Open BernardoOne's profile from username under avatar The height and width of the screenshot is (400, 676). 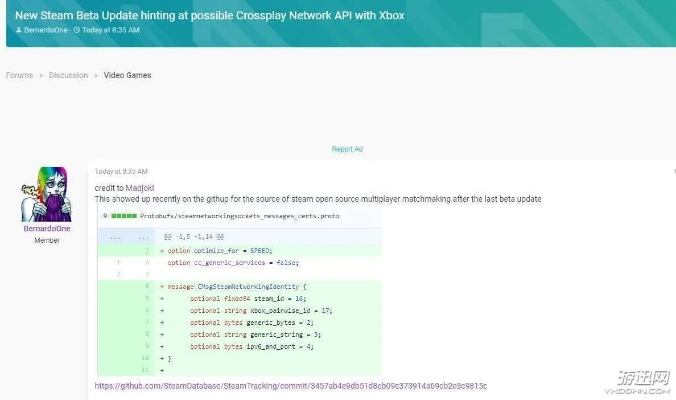(46, 229)
